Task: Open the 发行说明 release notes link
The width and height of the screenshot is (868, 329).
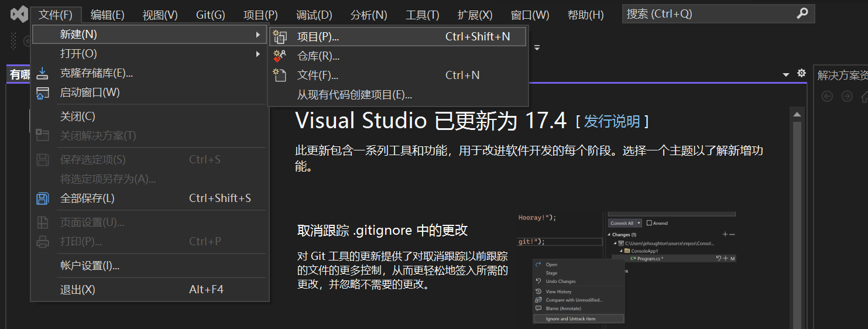Action: click(612, 122)
